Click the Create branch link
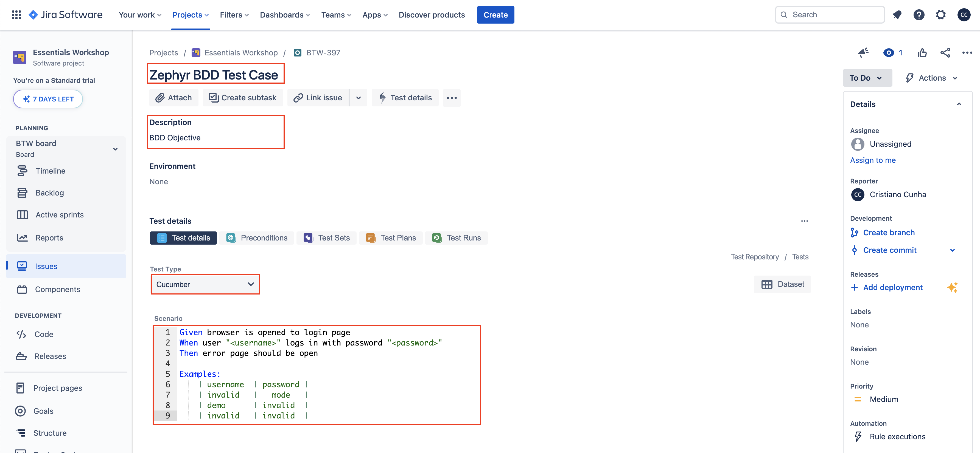The height and width of the screenshot is (453, 980). tap(889, 233)
